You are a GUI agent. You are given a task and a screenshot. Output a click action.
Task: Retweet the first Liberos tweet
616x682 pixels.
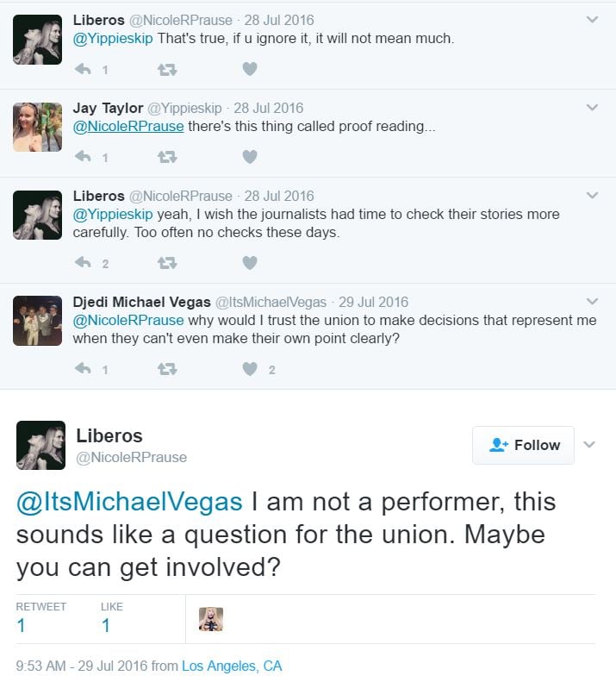pyautogui.click(x=166, y=69)
